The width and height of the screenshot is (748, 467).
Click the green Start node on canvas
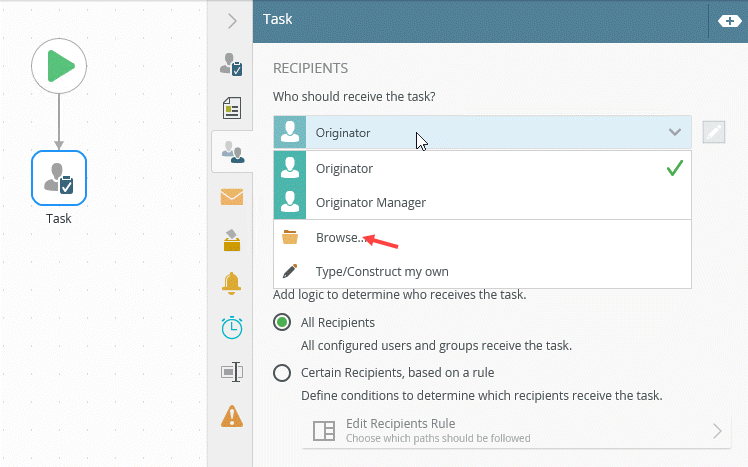coord(59,66)
